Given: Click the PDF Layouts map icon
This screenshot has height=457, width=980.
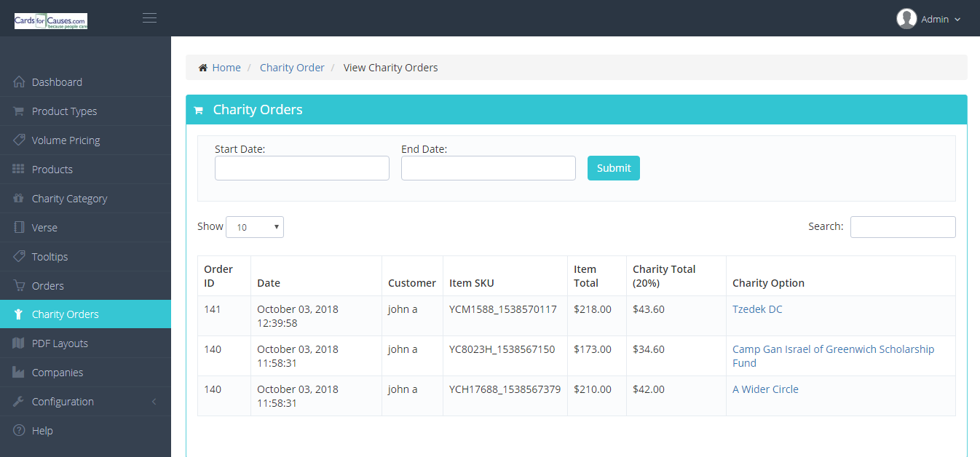Looking at the screenshot, I should tap(19, 343).
